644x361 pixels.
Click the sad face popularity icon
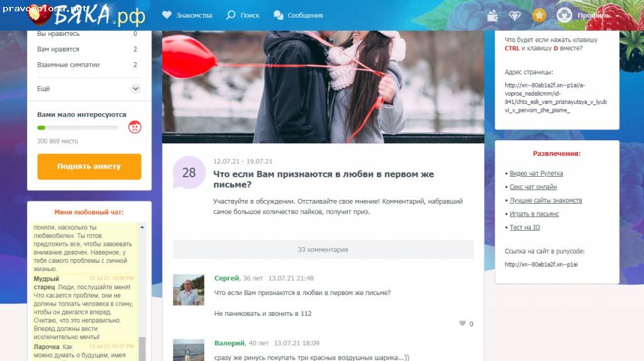coord(135,127)
